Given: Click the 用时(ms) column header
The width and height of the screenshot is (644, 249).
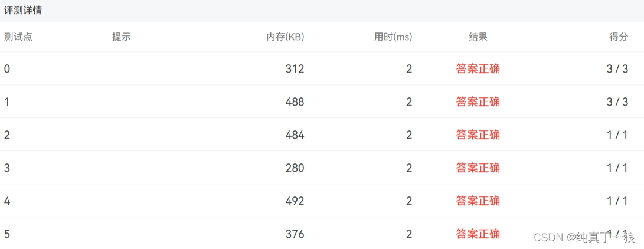Looking at the screenshot, I should pos(393,37).
